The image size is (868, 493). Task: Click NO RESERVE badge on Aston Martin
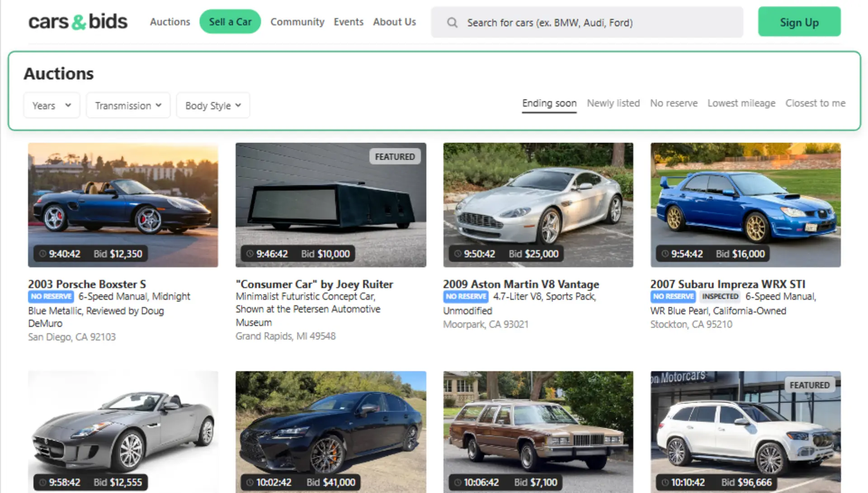[x=466, y=296]
